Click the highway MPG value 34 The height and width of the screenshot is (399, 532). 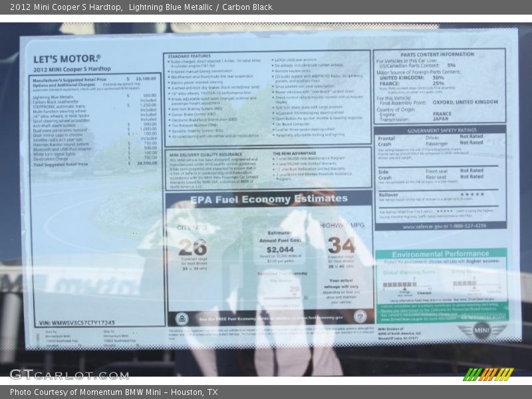click(341, 245)
